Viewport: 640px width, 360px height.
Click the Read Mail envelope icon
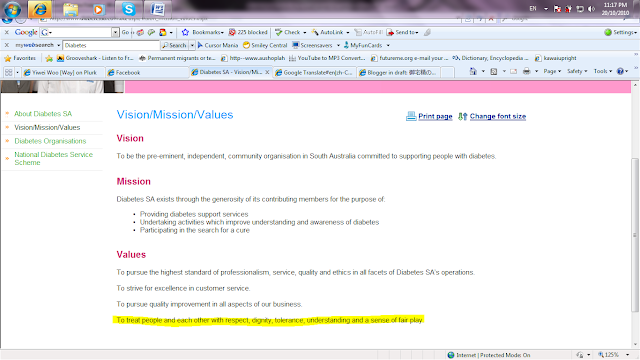pyautogui.click(x=513, y=71)
